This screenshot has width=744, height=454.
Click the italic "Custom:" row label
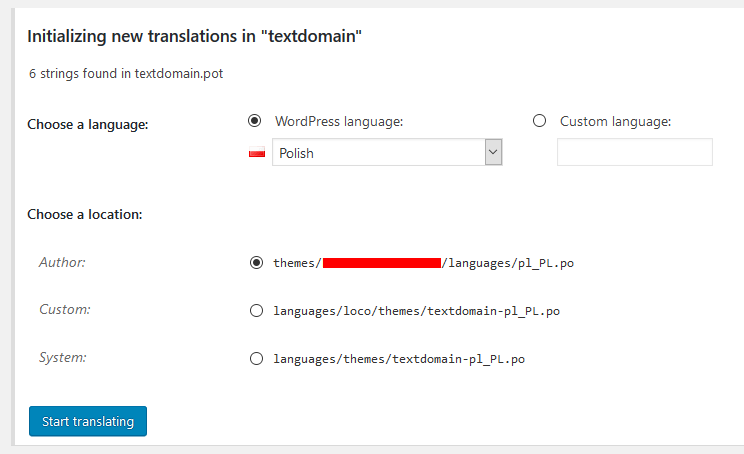coord(65,309)
